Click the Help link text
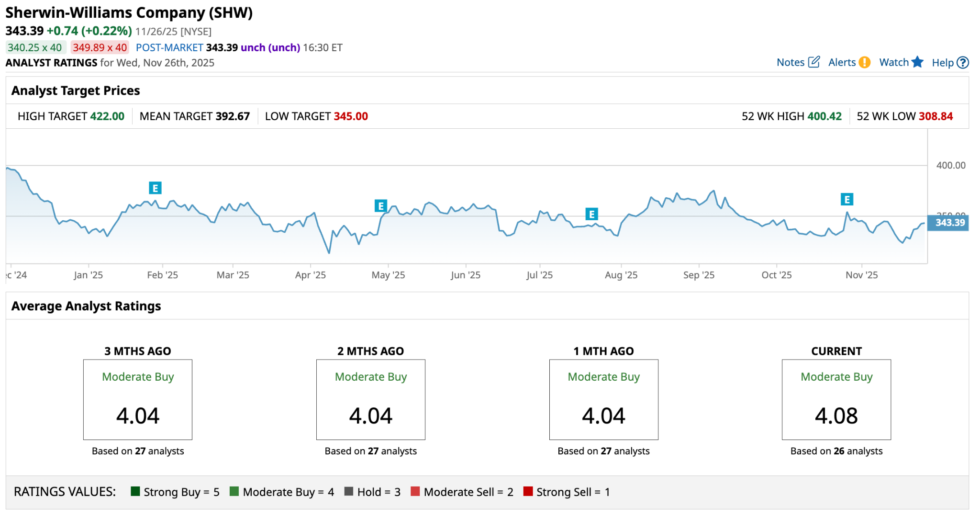Screen dimensions: 980x520 tap(942, 63)
